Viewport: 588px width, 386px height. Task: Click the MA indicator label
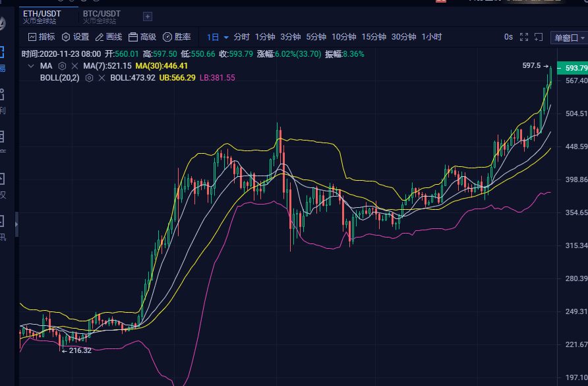(x=46, y=66)
